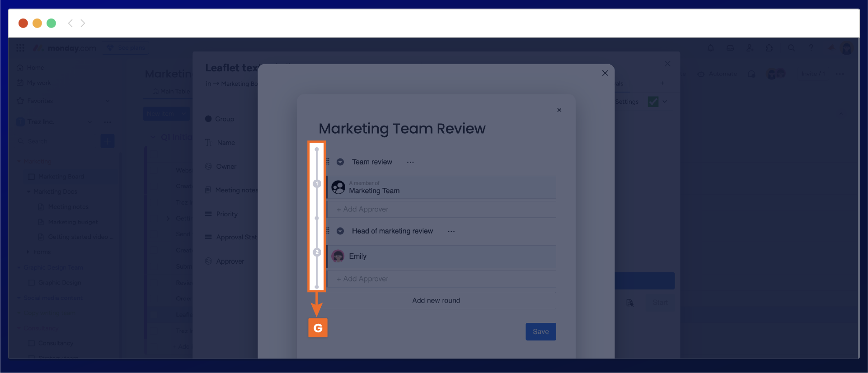Go to Home in the sidebar

point(35,68)
